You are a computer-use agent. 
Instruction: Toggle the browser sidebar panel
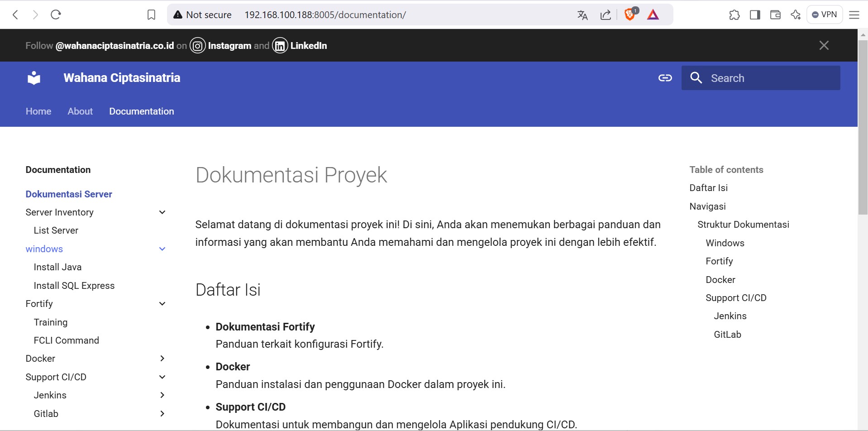click(754, 15)
